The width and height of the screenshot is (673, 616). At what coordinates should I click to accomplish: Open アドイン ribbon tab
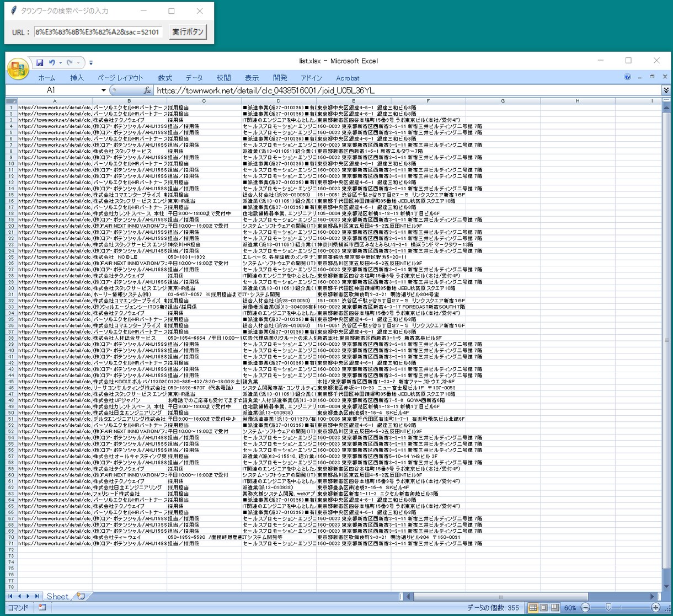311,78
